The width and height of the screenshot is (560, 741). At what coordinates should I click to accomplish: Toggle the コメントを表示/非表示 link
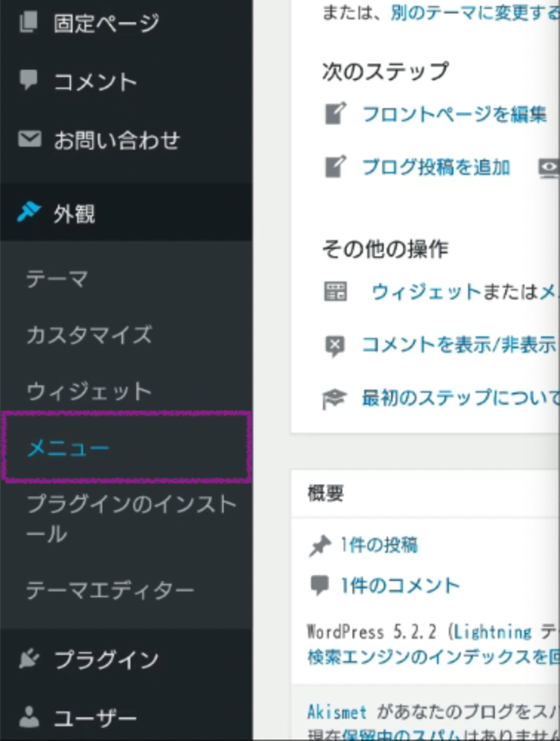point(458,345)
